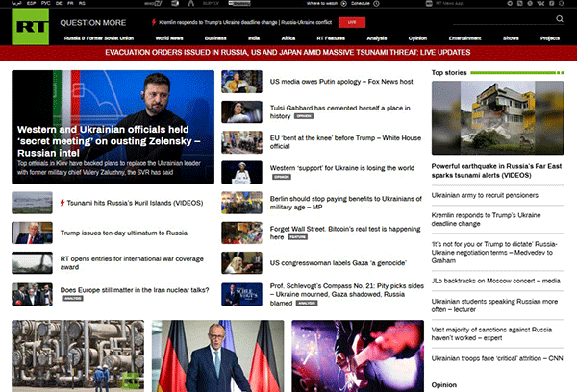Screen dimensions: 577x392
Task: Open Analysis section
Action: tap(376, 38)
